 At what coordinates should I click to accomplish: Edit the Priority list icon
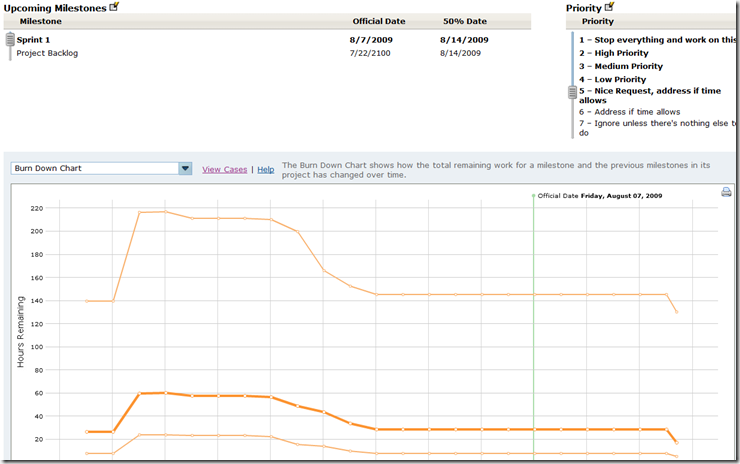click(x=610, y=7)
